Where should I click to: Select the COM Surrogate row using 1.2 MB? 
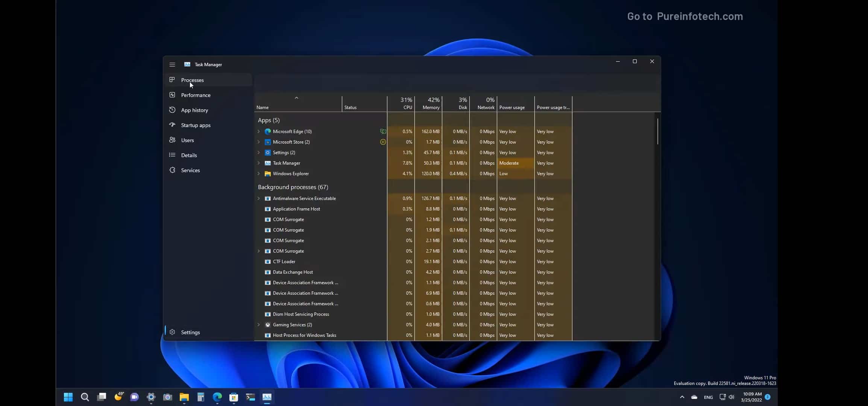coord(413,220)
